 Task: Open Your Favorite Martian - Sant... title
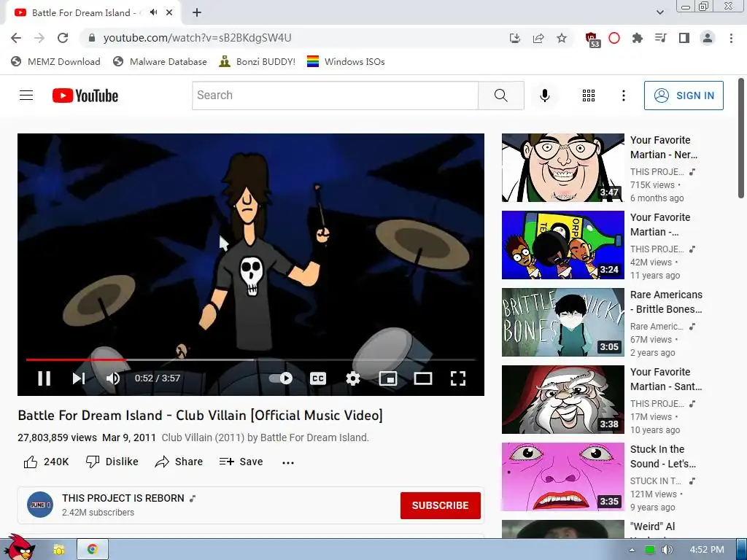tap(666, 379)
